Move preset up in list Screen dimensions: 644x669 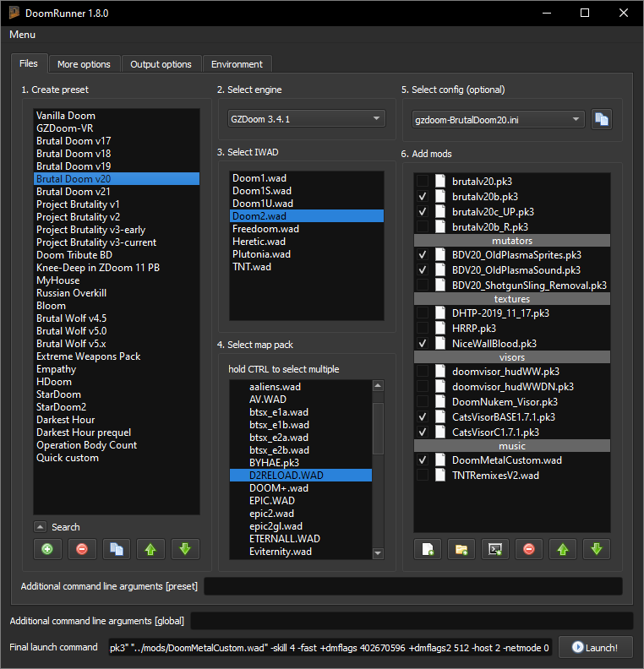(150, 549)
